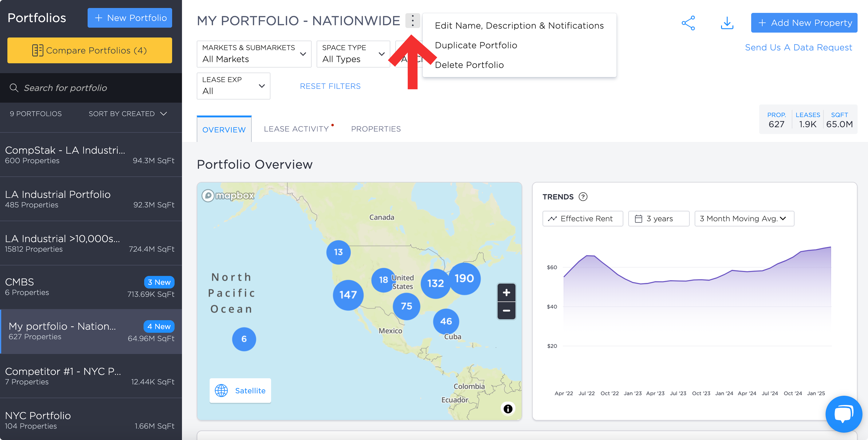Open the 3 Month Moving Avg. dropdown

coord(744,219)
